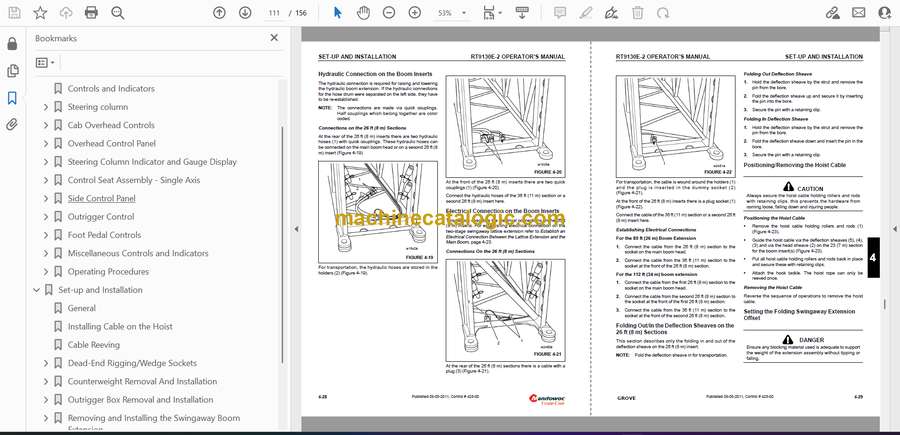Open the Controls and Indicators bookmark
The width and height of the screenshot is (900, 435).
[111, 88]
